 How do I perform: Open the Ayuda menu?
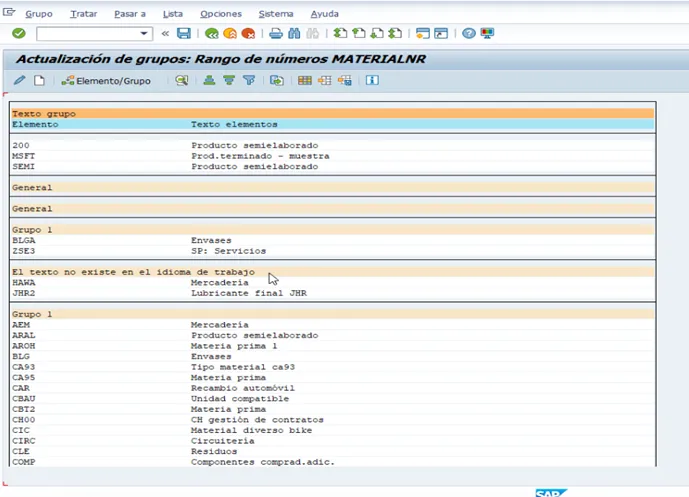[324, 14]
